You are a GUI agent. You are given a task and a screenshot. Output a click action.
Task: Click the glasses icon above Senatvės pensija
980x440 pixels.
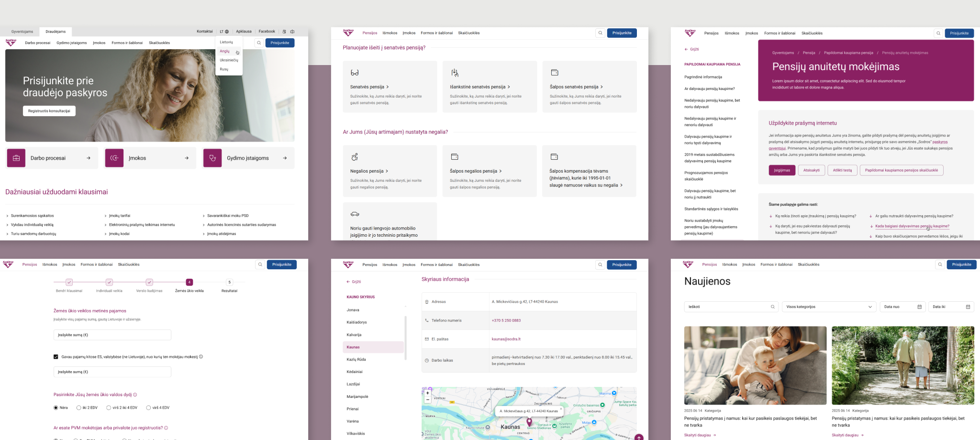[355, 73]
